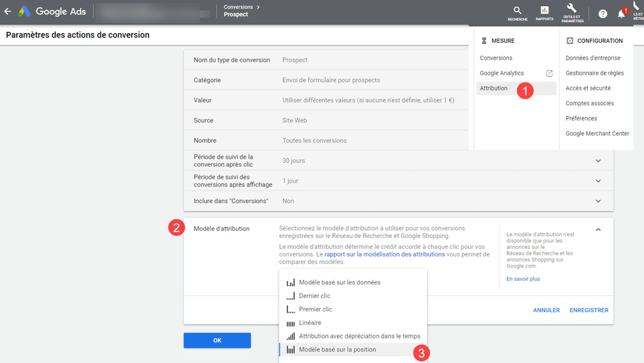Screen dimensions: 644x363
Task: Click icon beside Premier clic
Action: [290, 309]
